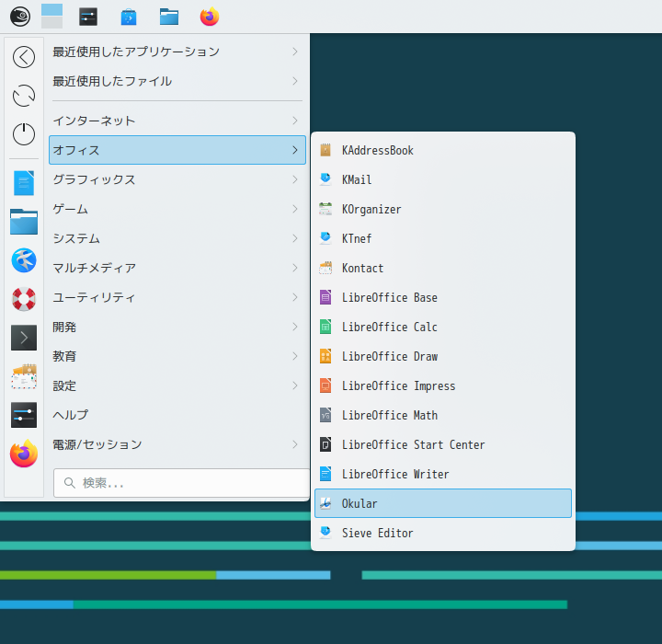This screenshot has height=644, width=662.
Task: Open System Settings favorite in sidebar
Action: point(24,415)
